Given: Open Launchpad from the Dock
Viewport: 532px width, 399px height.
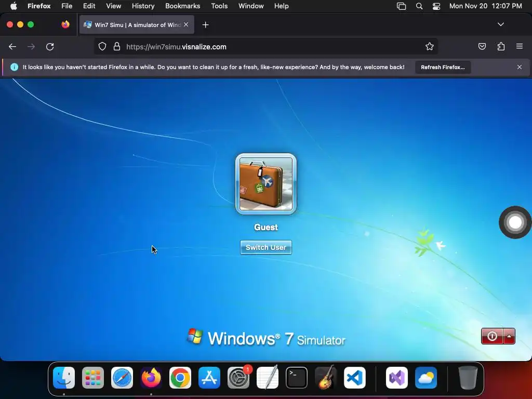Looking at the screenshot, I should (x=93, y=378).
